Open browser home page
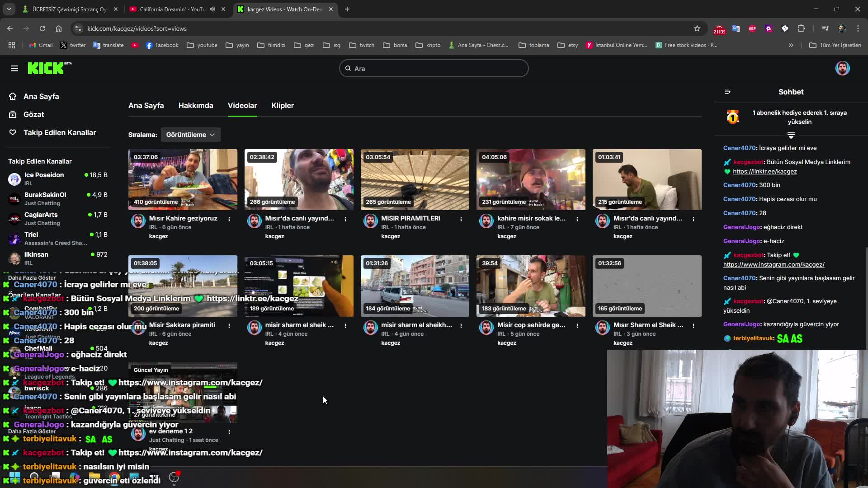 [59, 28]
